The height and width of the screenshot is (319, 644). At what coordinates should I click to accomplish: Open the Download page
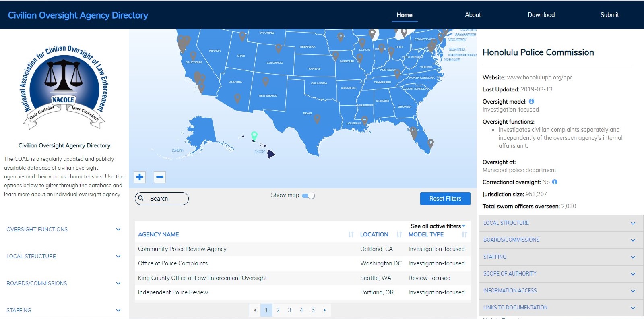pos(541,15)
